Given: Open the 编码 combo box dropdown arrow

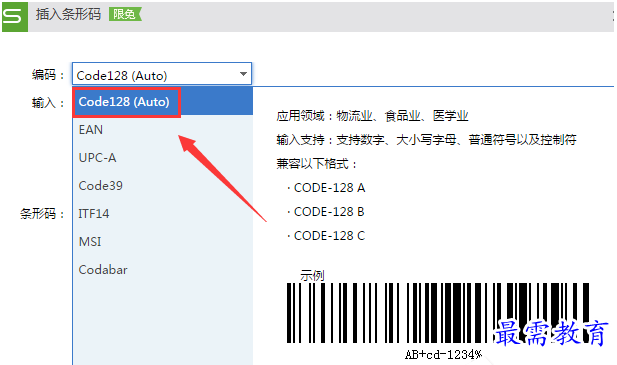Looking at the screenshot, I should [243, 74].
